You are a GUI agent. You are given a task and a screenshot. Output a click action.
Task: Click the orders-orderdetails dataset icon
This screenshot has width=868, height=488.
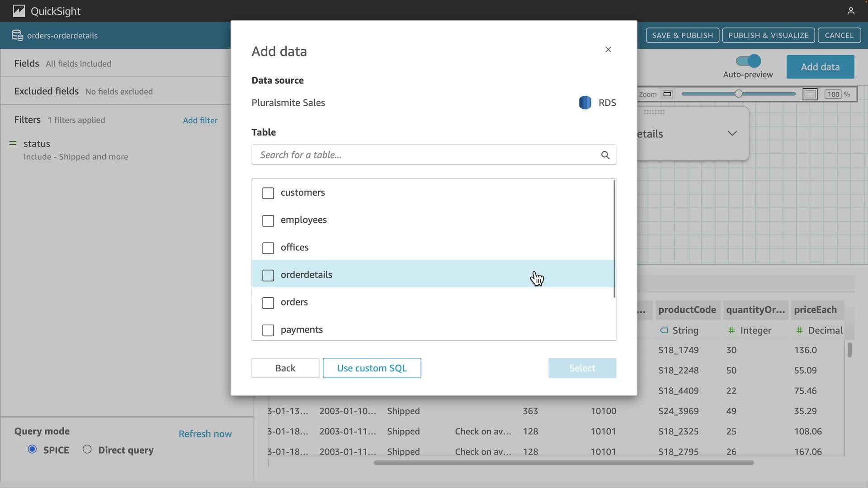17,35
